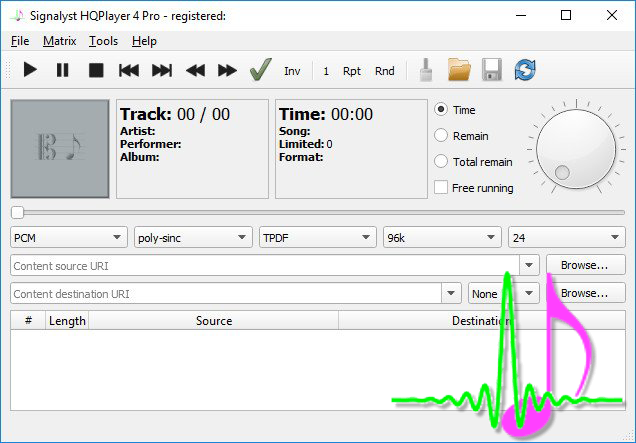Enable the Free running checkbox
Screen dimensions: 636x443
tap(441, 187)
